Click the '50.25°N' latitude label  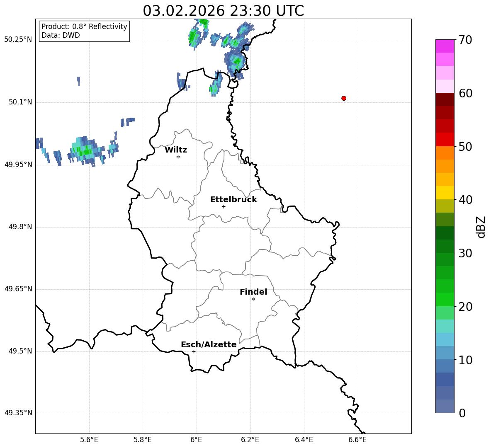18,40
